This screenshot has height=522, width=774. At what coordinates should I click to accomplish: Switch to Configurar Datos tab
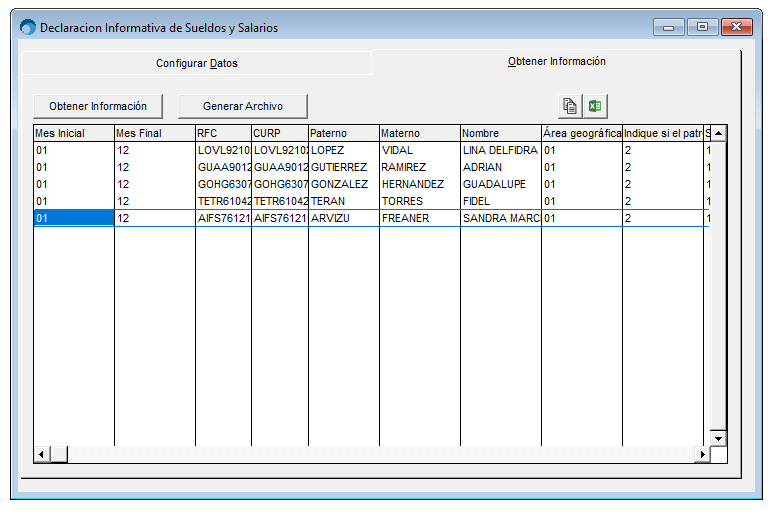pyautogui.click(x=196, y=63)
